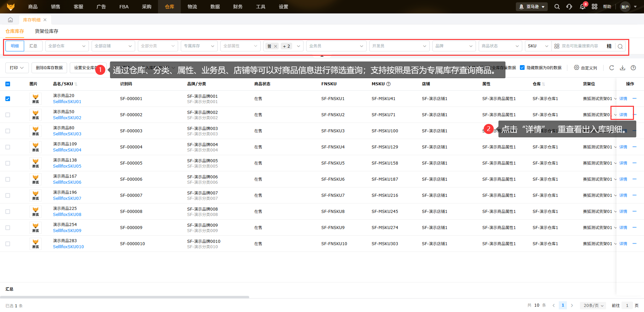This screenshot has width=644, height=312.
Task: Toggle the select-all header checkbox
Action: click(8, 84)
